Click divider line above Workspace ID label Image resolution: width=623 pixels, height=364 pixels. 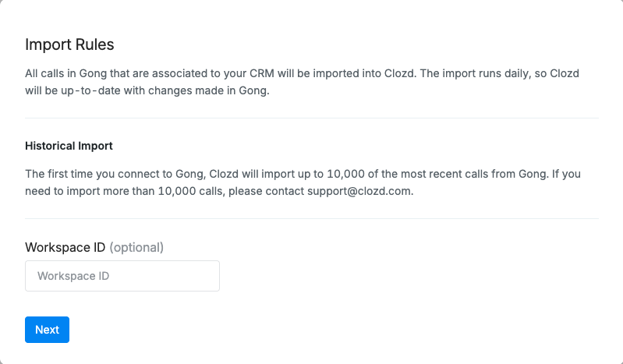[x=312, y=219]
